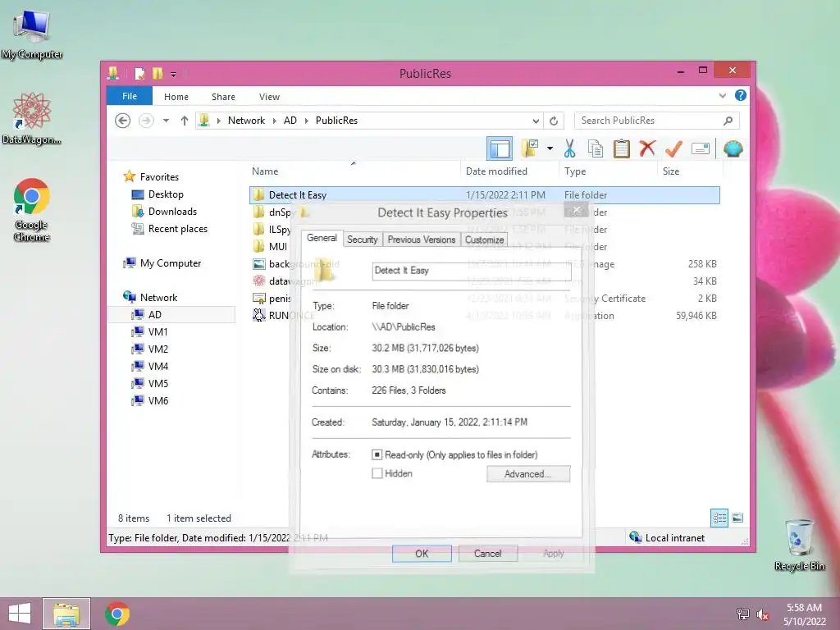Open the Share ribbon tab
Image resolution: width=840 pixels, height=630 pixels.
(x=223, y=97)
